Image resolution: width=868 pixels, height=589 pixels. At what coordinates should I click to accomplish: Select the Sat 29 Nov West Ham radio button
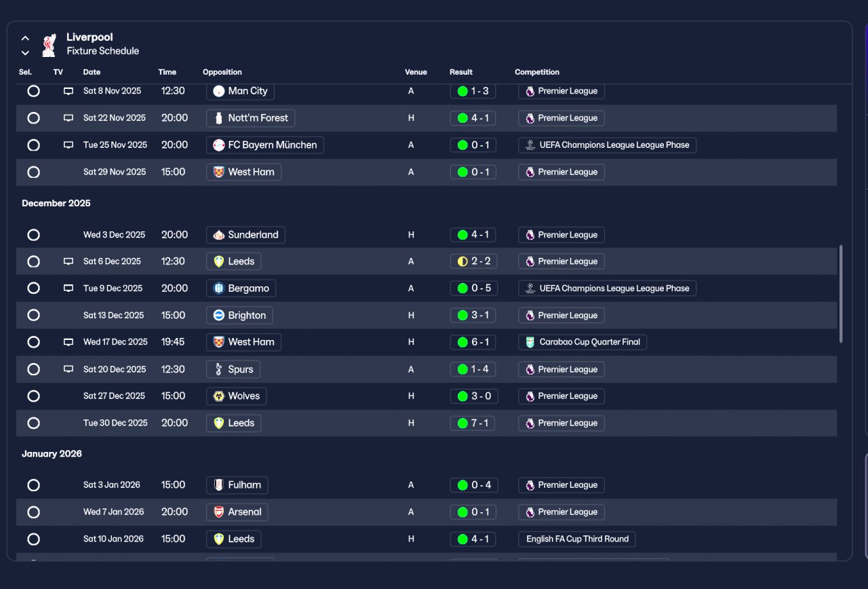33,172
